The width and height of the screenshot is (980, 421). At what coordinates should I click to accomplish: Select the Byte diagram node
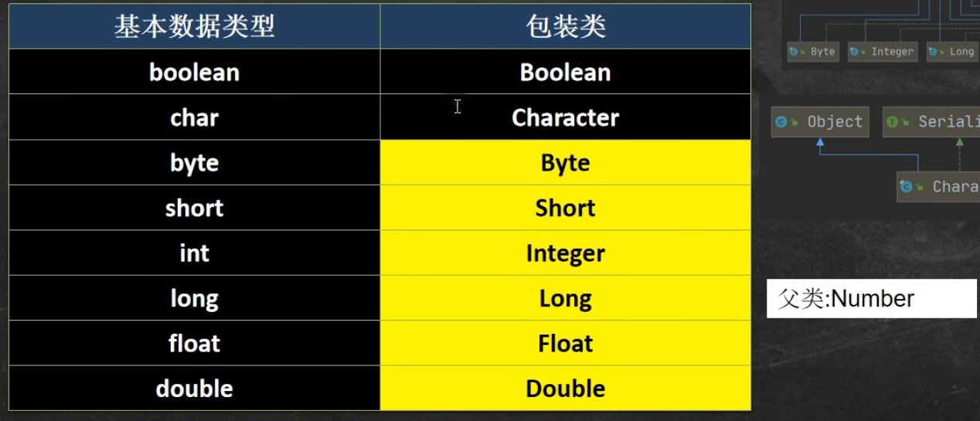813,52
